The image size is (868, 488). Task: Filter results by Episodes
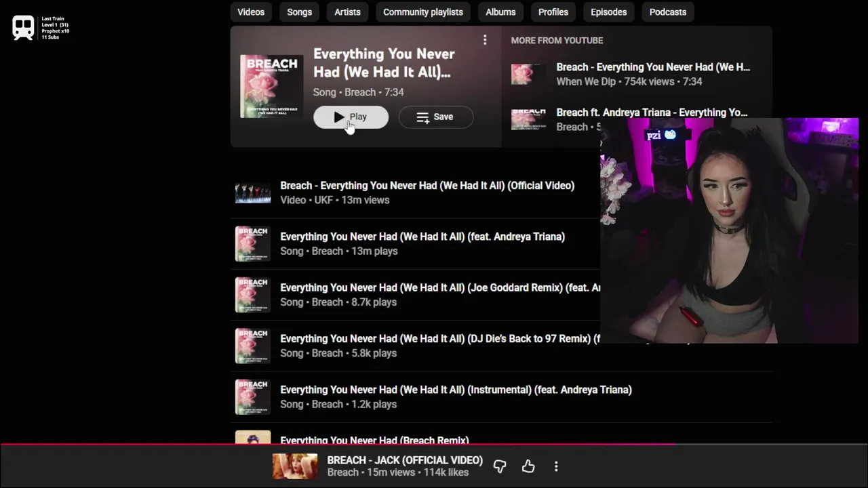coord(609,12)
